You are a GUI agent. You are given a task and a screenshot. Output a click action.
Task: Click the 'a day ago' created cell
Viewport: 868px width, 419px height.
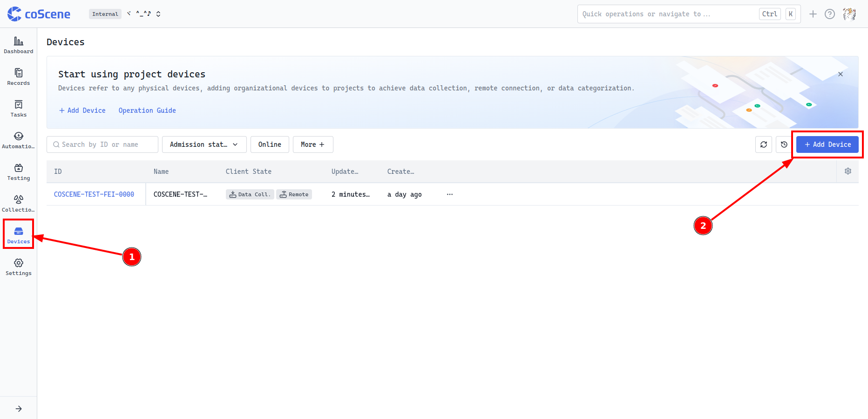[x=405, y=194]
